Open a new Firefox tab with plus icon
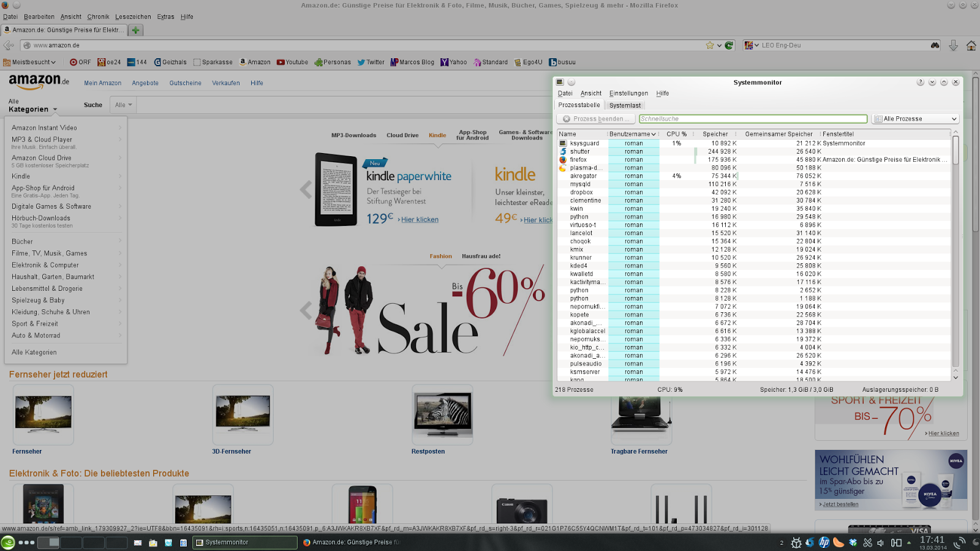The width and height of the screenshot is (980, 551). click(x=136, y=29)
